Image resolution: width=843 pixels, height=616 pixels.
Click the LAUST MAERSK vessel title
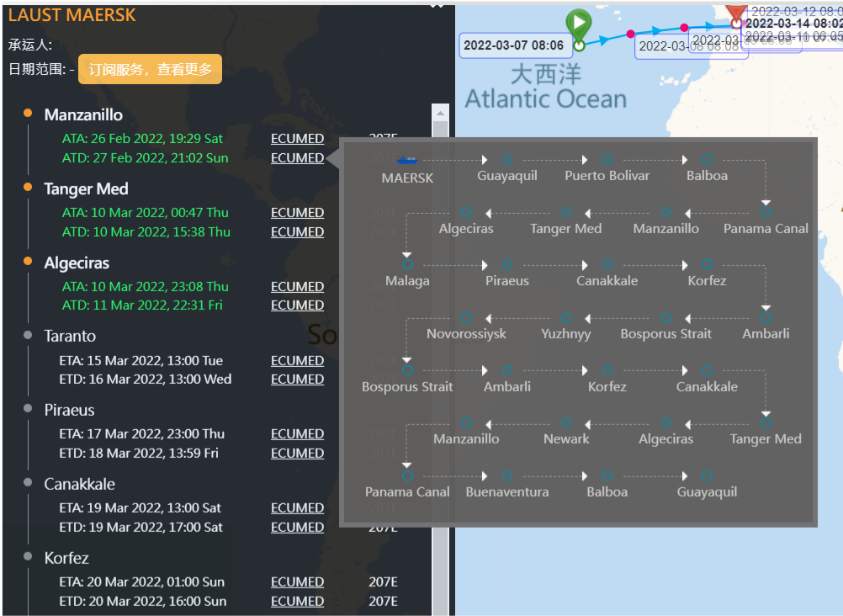coord(72,15)
